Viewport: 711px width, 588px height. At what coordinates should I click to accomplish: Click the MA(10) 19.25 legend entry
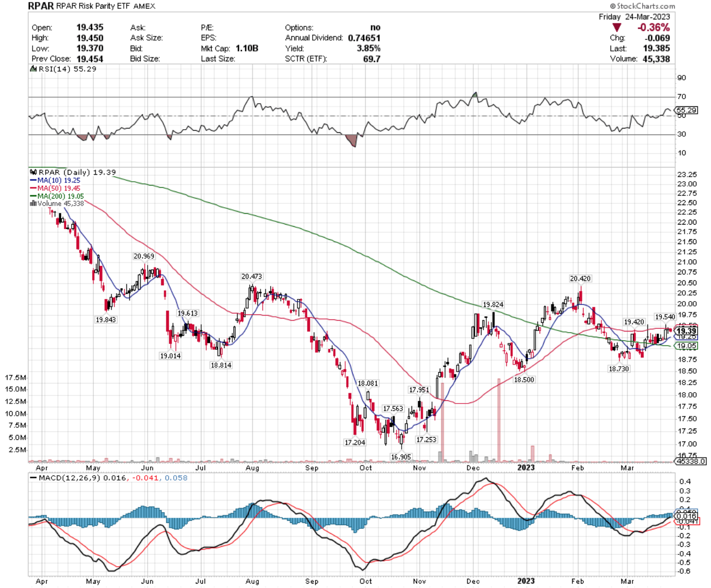59,180
